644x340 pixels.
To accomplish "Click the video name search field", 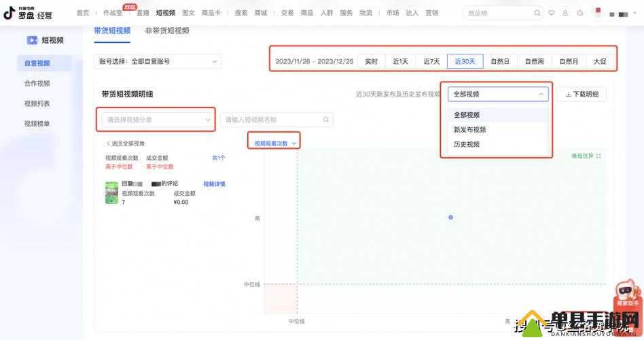I will tap(276, 120).
